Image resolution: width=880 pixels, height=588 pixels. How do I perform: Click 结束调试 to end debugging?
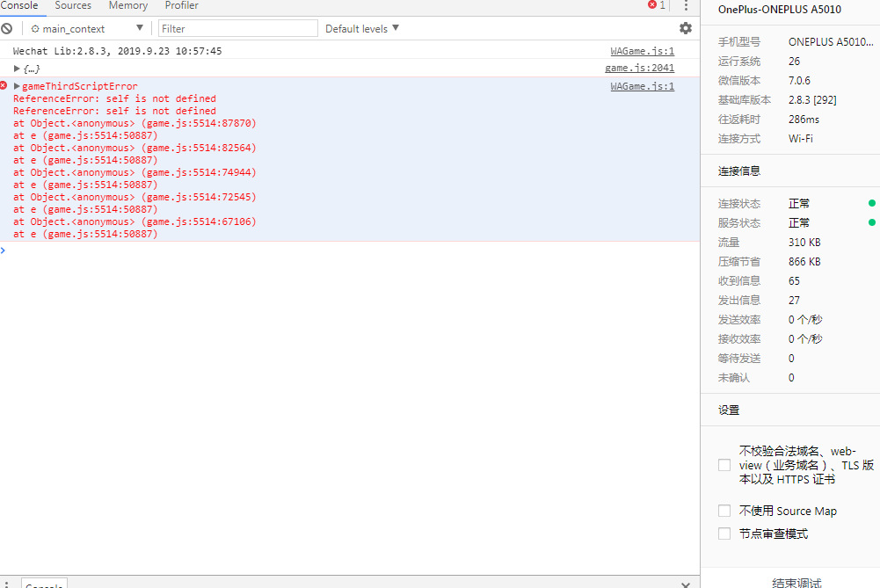pos(796,582)
